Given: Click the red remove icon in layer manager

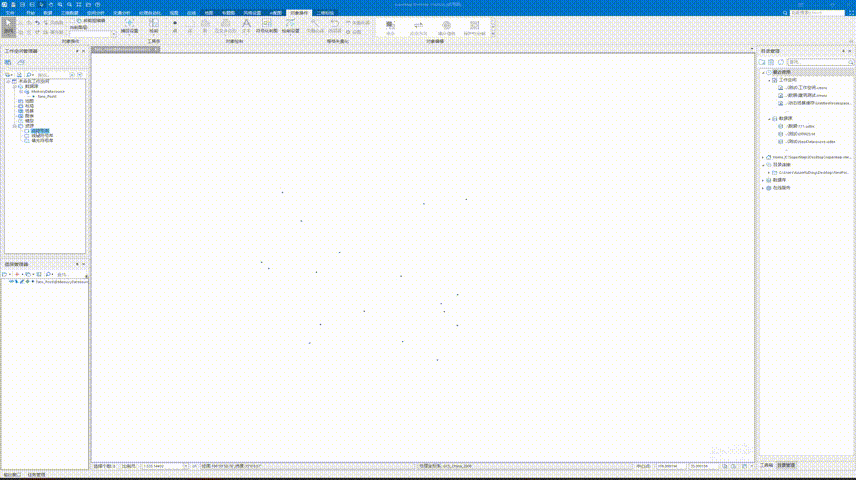Looking at the screenshot, I should pyautogui.click(x=17, y=274).
